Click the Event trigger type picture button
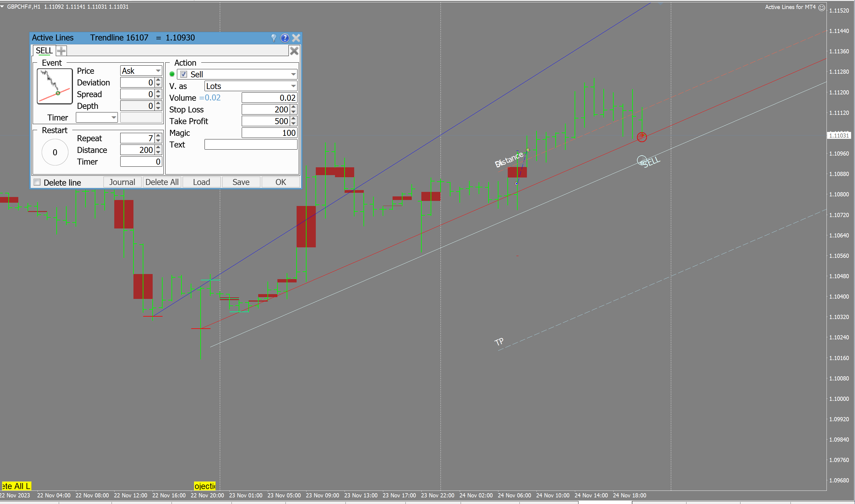This screenshot has width=855, height=504. pos(55,86)
